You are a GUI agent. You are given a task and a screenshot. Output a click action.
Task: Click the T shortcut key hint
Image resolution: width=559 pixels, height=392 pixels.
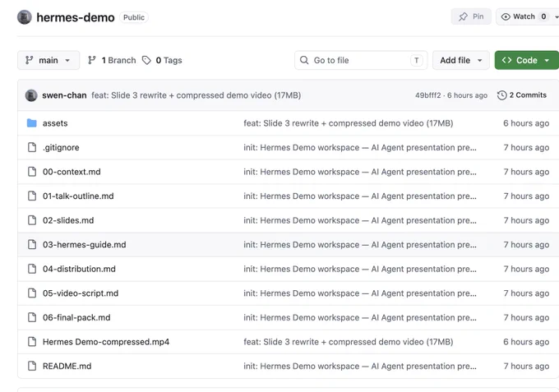(417, 60)
